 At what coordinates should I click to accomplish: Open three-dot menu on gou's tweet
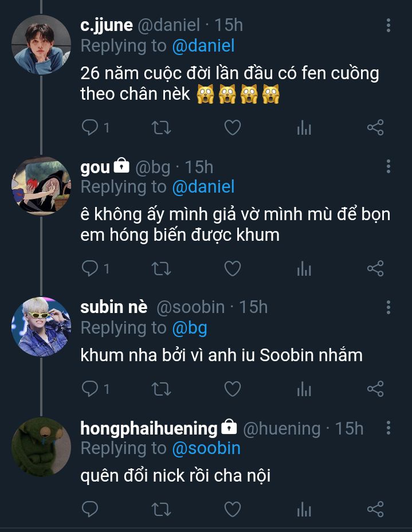coord(389,167)
